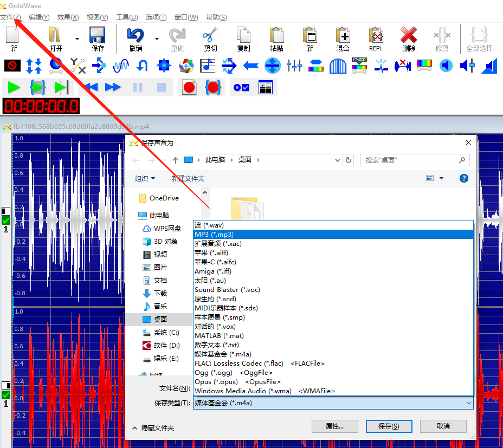Toggle the green checkbox on lower channel
Screen dimensions: 503x448
tap(6, 395)
